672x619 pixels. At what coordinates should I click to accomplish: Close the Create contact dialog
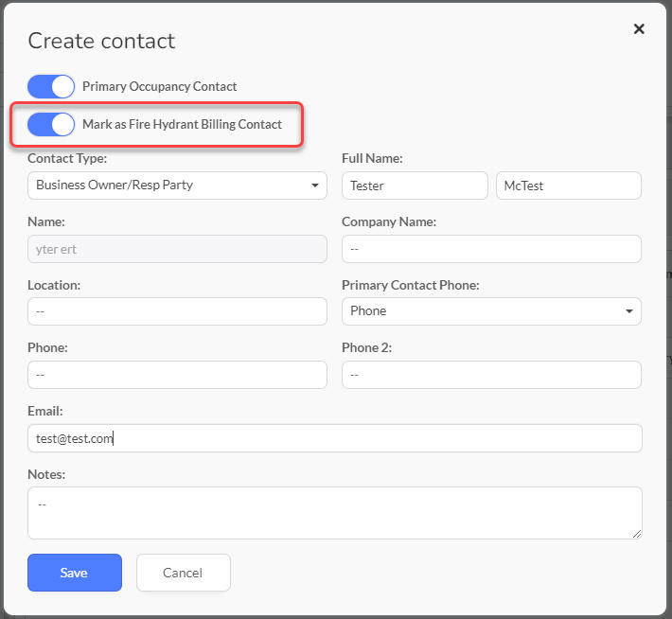point(639,29)
